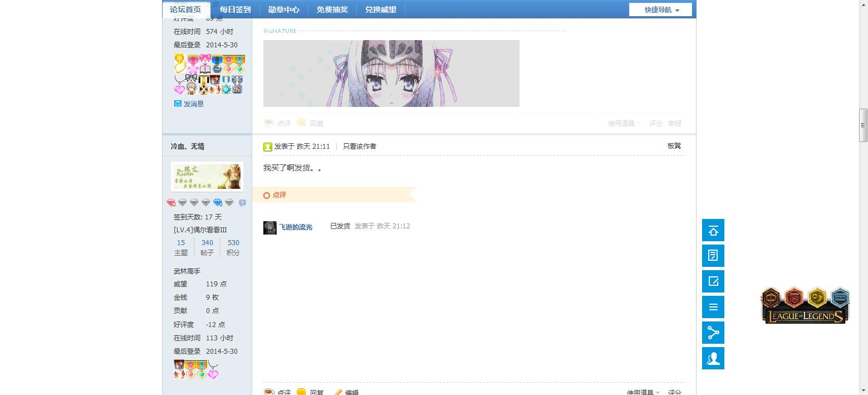Click the red diamond badge under the Riven avatar

pos(171,203)
